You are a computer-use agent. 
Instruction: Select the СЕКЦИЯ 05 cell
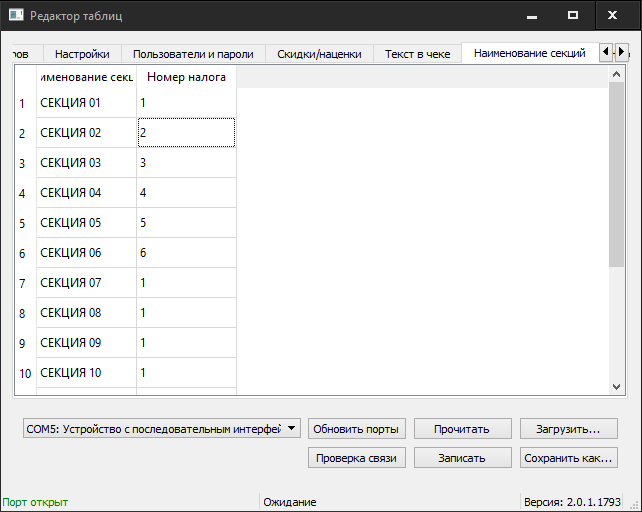tap(86, 223)
